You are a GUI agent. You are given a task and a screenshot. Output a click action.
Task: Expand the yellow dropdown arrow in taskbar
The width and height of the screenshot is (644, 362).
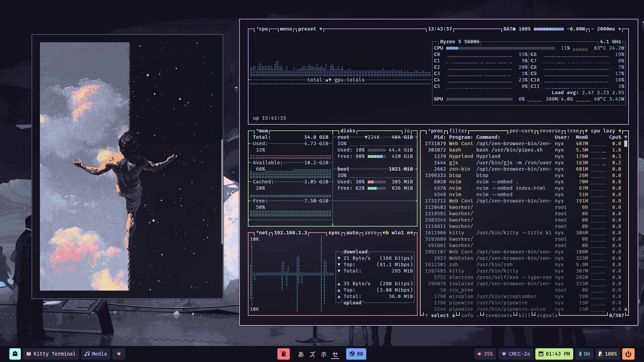click(x=119, y=354)
